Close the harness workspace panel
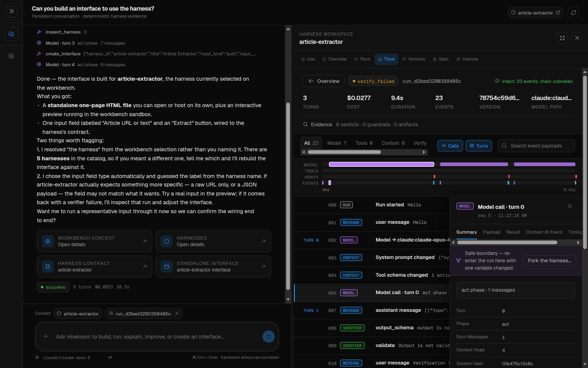The height and width of the screenshot is (368, 588). (577, 38)
